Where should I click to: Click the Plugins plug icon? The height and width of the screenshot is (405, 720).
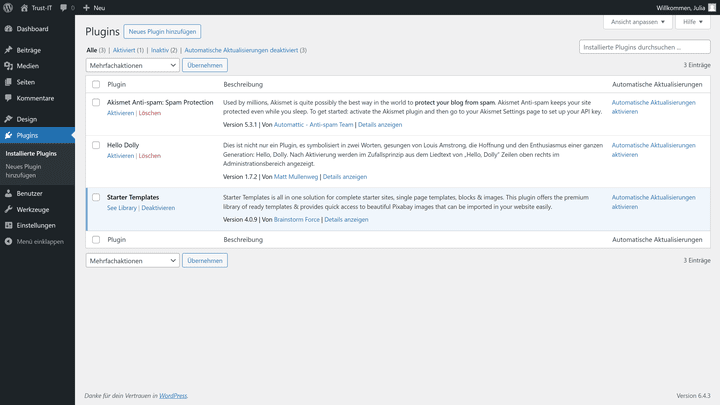point(8,135)
